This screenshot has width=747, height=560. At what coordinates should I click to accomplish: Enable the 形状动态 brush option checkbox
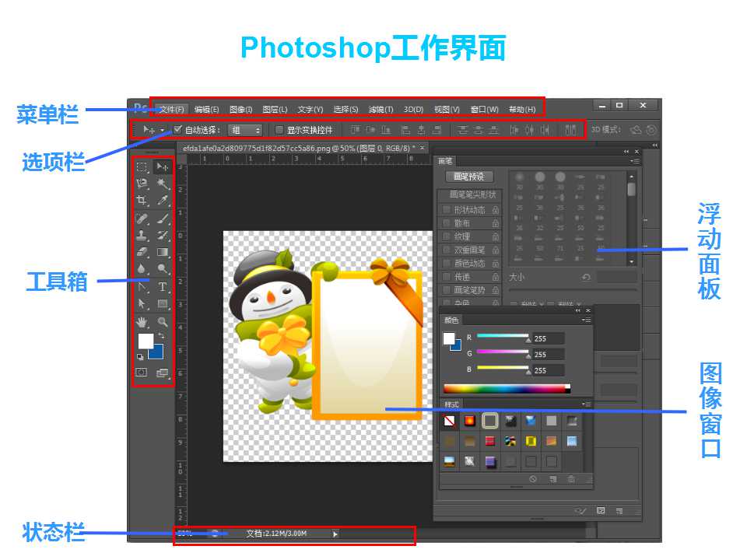tap(447, 209)
